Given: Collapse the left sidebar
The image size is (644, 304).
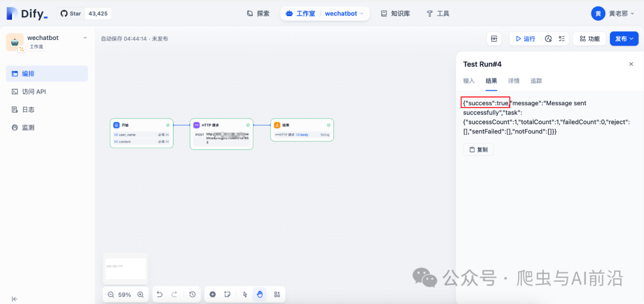Looking at the screenshot, I should (15, 299).
